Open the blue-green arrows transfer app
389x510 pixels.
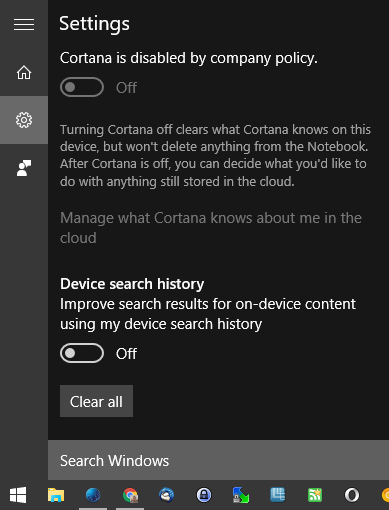click(241, 495)
